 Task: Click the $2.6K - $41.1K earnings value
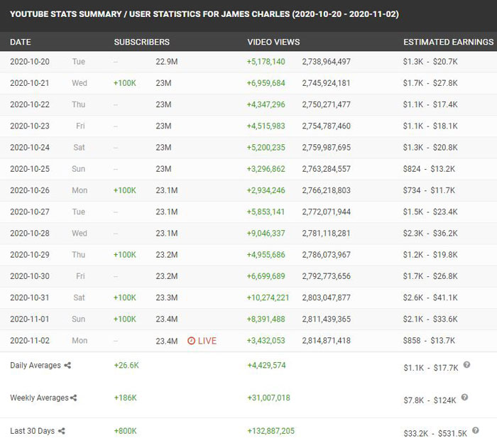coord(430,298)
